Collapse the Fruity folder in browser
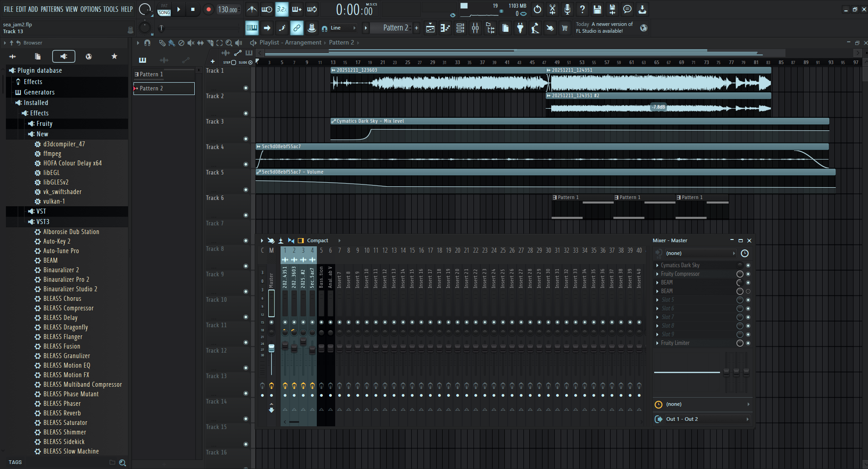Viewport: 868px width, 469px height. pos(44,124)
